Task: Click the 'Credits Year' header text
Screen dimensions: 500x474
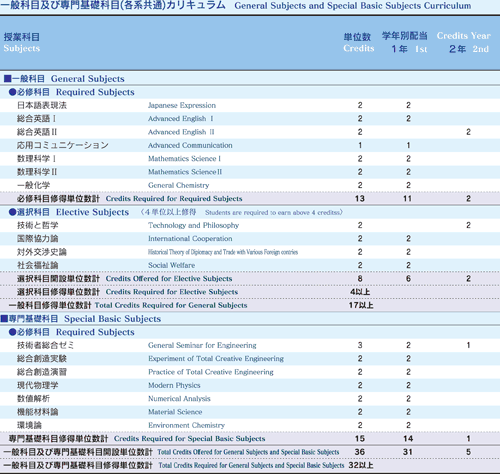Action: click(464, 36)
